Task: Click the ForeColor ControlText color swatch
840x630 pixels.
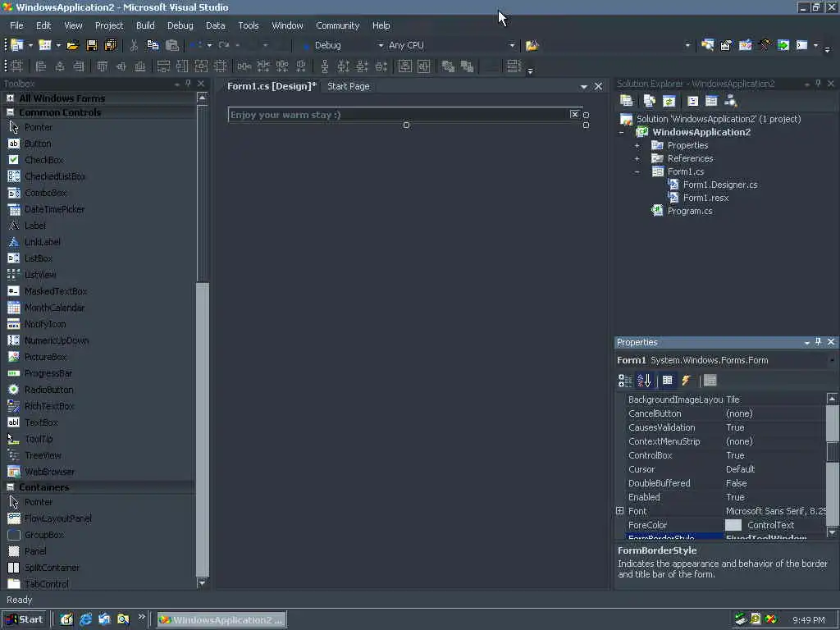Action: tap(733, 525)
